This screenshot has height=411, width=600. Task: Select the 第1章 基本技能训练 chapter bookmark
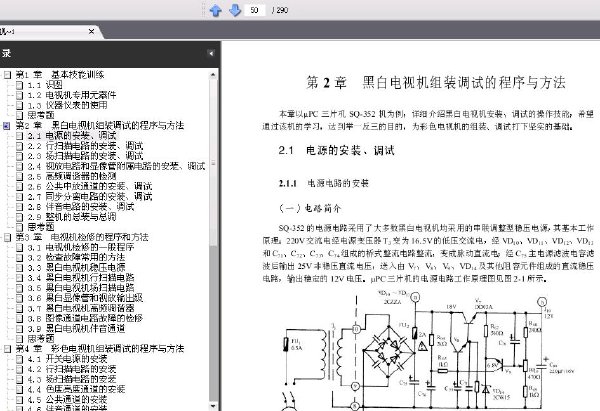60,75
